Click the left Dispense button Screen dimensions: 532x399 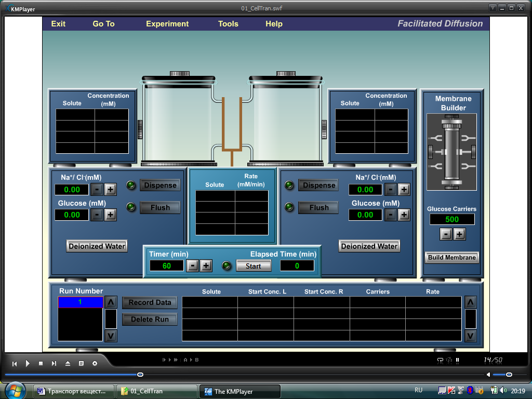160,185
